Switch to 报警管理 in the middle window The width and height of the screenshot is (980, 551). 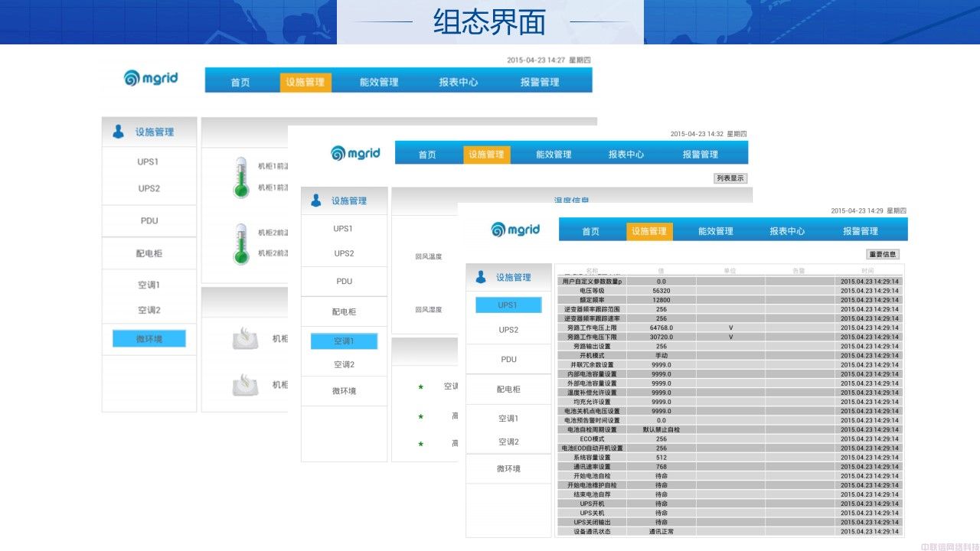pos(700,154)
